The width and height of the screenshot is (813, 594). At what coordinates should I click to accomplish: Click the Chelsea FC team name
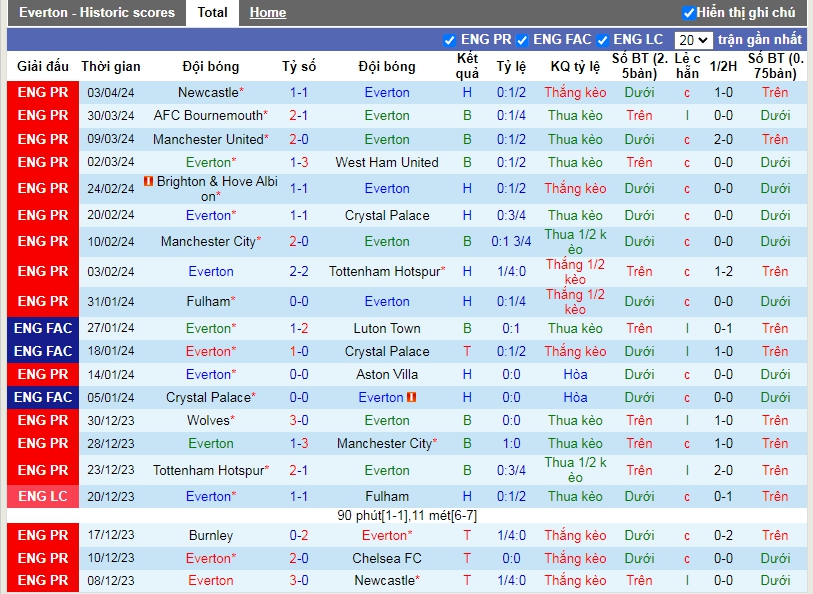pos(386,558)
